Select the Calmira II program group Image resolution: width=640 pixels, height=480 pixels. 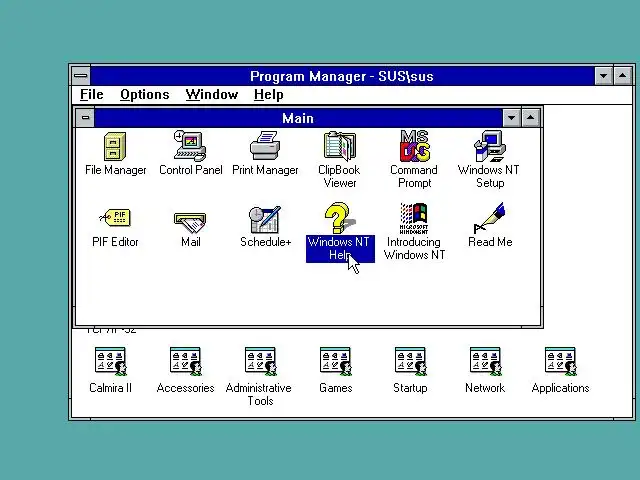(x=111, y=362)
